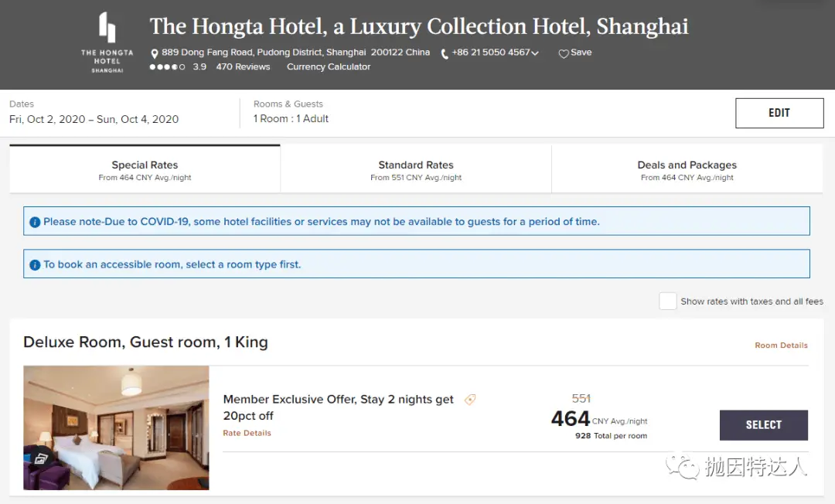Image resolution: width=835 pixels, height=504 pixels.
Task: Click the accessible room info icon
Action: [35, 265]
